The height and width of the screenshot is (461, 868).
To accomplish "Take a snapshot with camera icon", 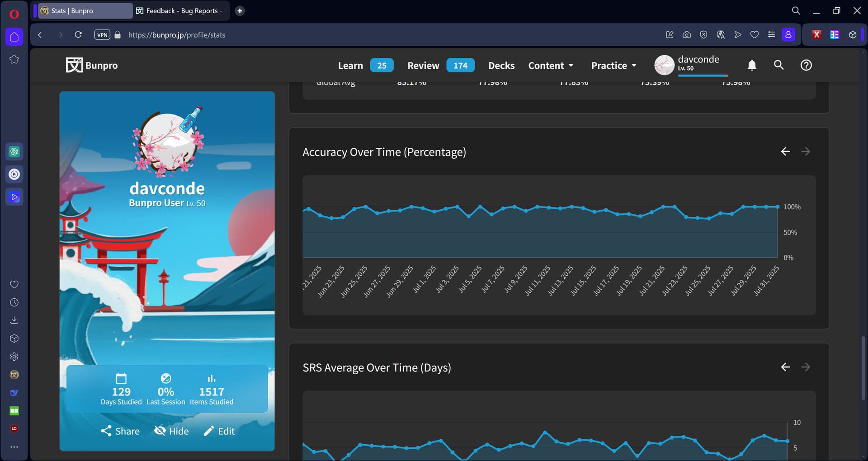I will pyautogui.click(x=687, y=35).
